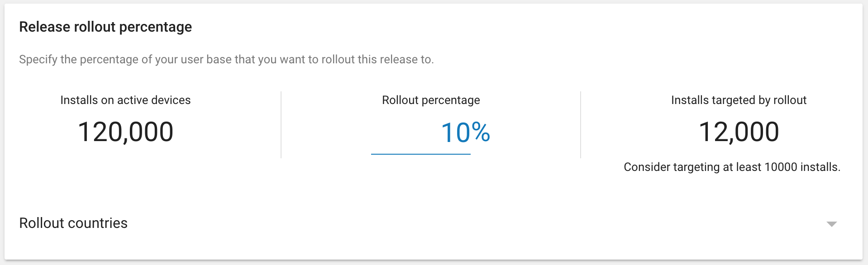868x265 pixels.
Task: Click the 12,000 targeted installs value
Action: coord(739,132)
